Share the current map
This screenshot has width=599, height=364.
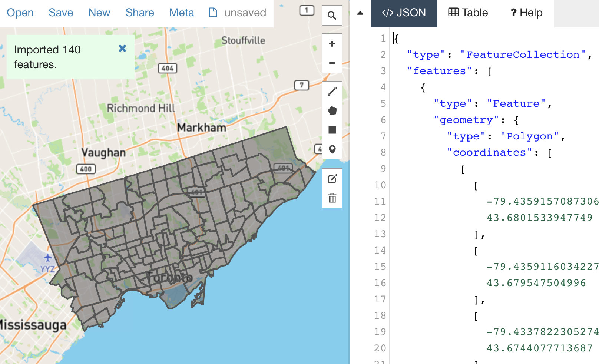[140, 12]
